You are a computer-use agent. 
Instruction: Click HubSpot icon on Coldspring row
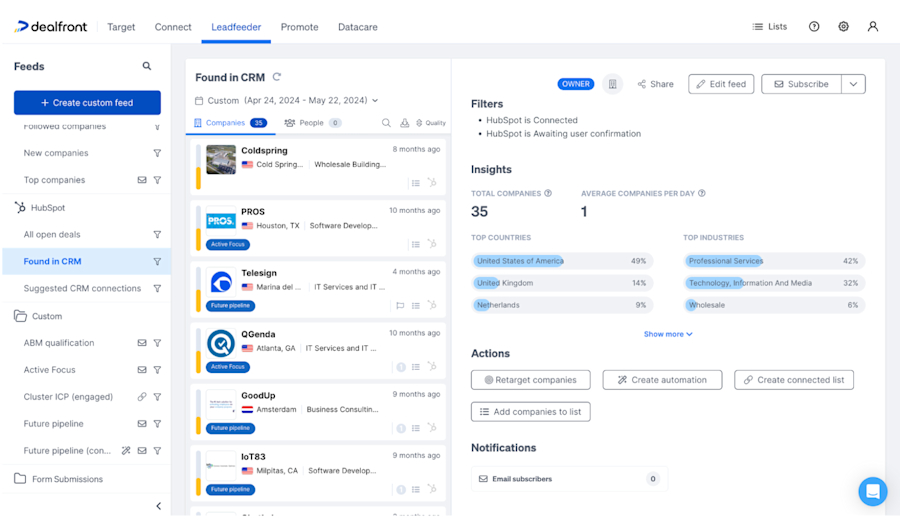click(432, 183)
